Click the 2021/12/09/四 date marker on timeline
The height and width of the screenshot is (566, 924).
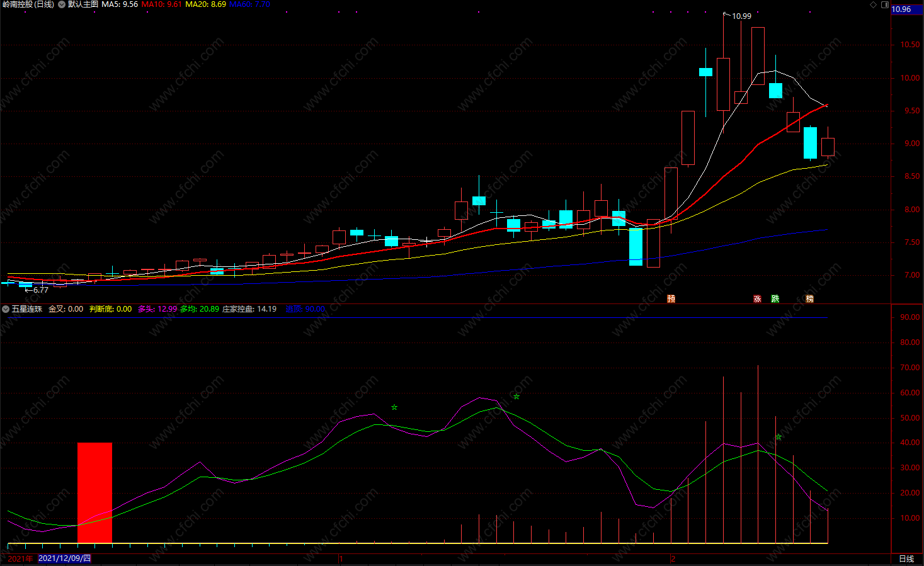click(x=64, y=558)
